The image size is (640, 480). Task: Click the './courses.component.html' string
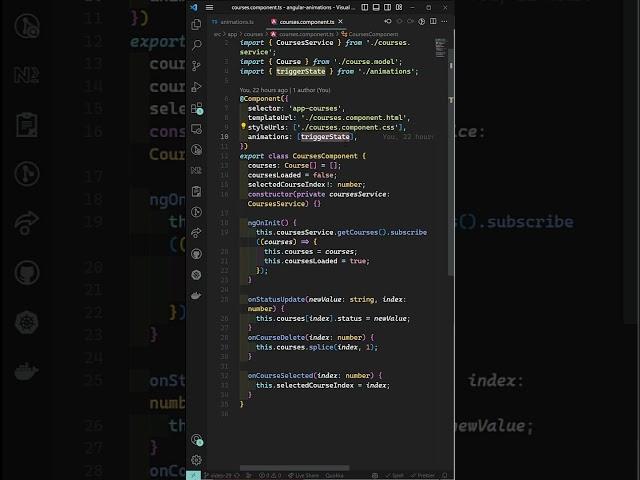point(353,118)
